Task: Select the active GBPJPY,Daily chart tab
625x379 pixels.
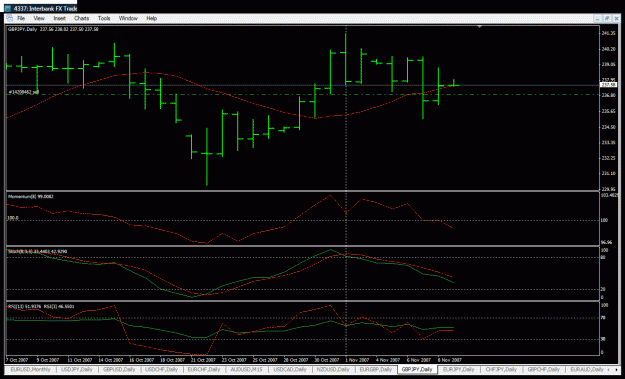Action: tap(417, 369)
